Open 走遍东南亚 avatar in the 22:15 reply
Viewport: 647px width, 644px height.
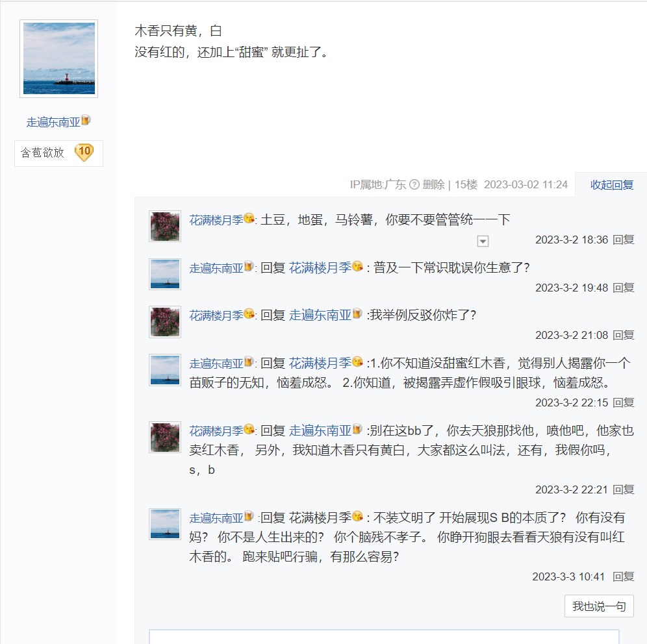click(x=165, y=370)
